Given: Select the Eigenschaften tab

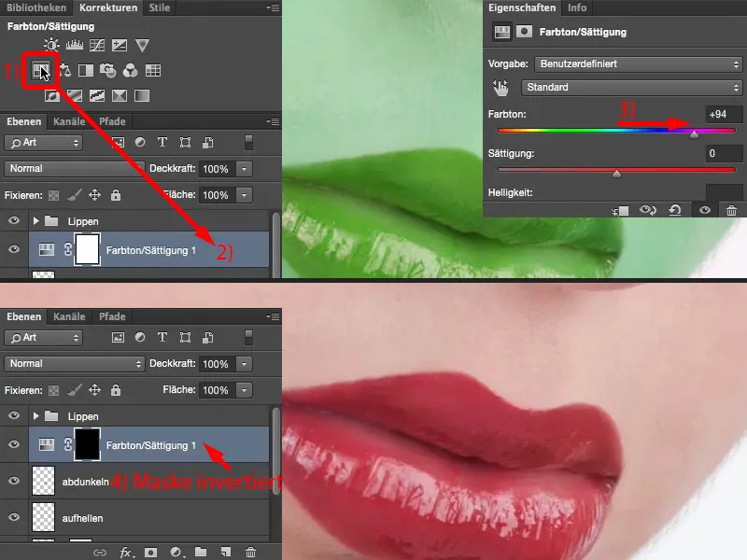Looking at the screenshot, I should [522, 7].
